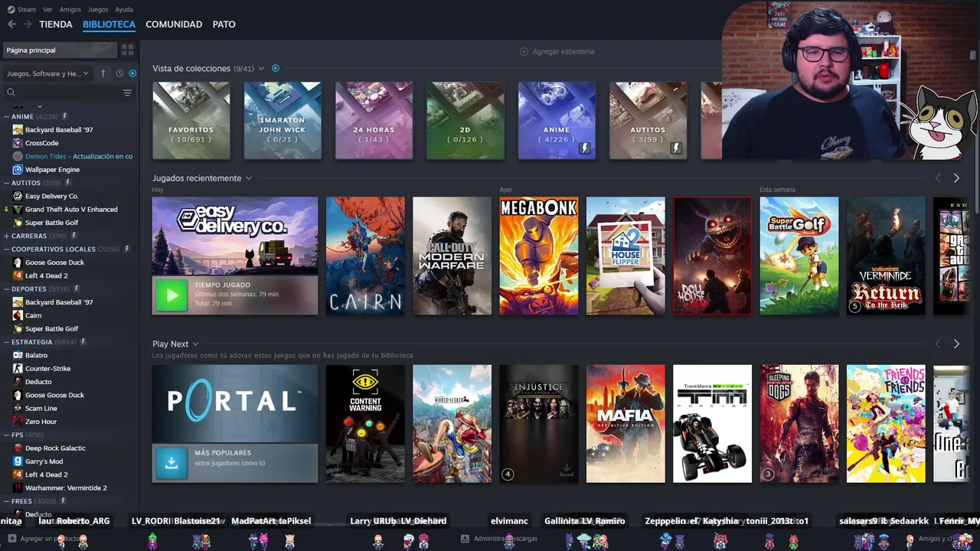Click the search magnifier in the sidebar
980x551 pixels.
pos(11,93)
